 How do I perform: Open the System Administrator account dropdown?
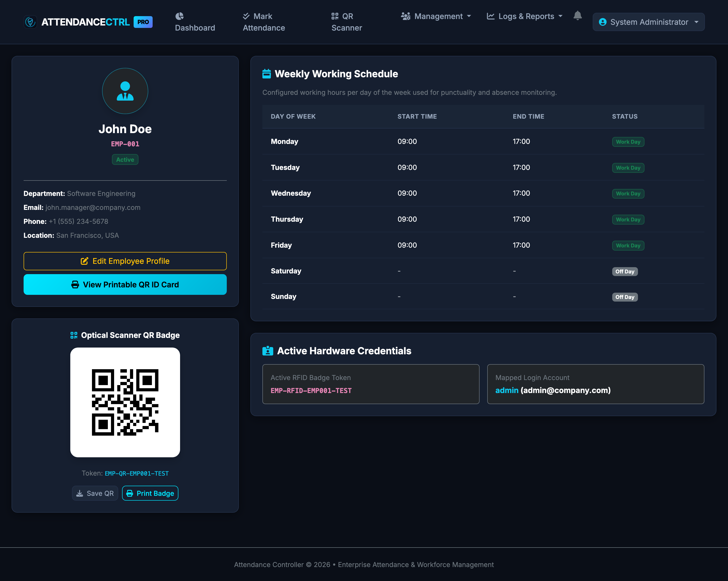coord(648,22)
